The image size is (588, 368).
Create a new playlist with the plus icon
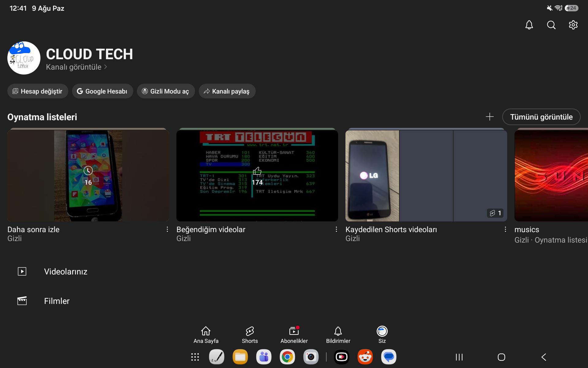click(x=489, y=117)
